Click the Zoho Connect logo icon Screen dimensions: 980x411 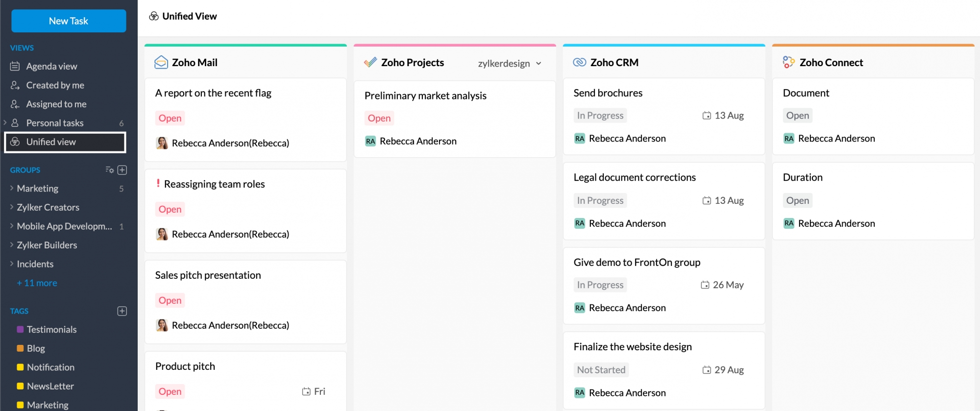pyautogui.click(x=788, y=62)
